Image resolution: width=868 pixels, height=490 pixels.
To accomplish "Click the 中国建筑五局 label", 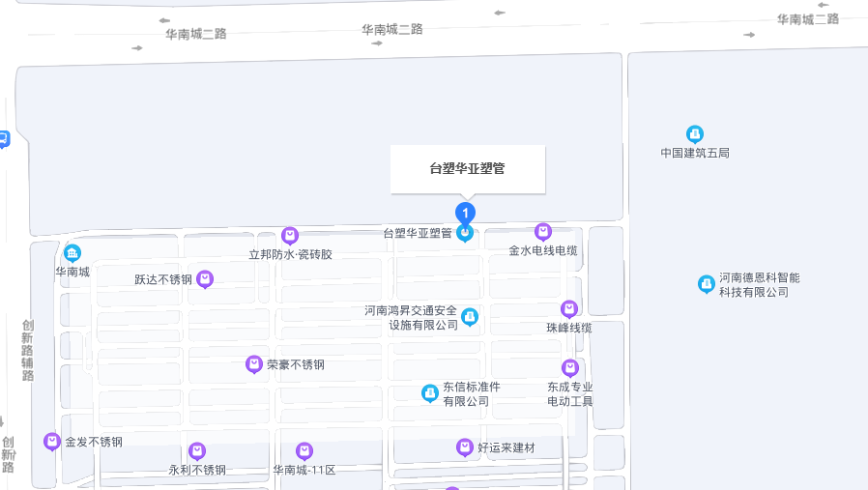I will [x=695, y=153].
